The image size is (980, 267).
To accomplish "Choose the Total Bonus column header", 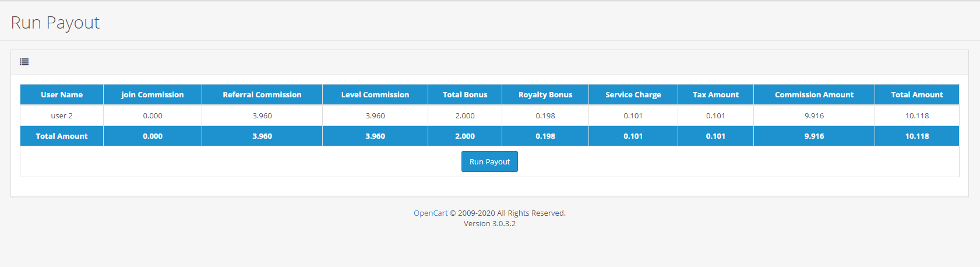I will [x=465, y=94].
